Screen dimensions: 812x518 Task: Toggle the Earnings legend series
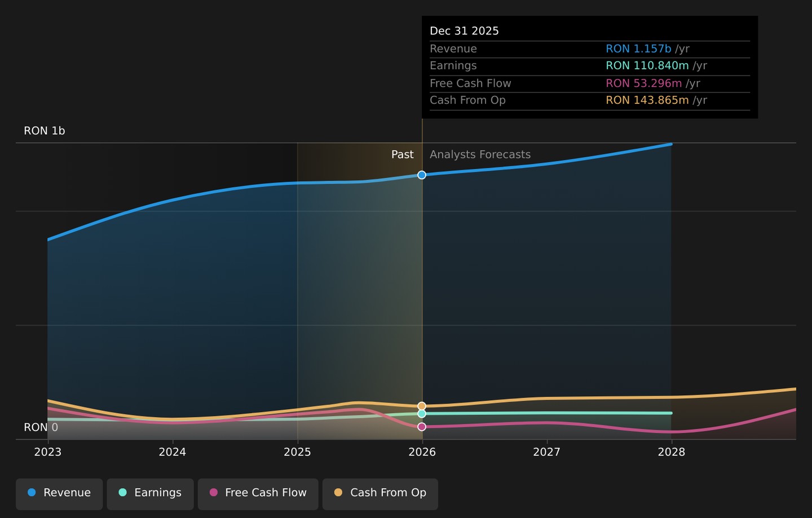[x=150, y=494]
